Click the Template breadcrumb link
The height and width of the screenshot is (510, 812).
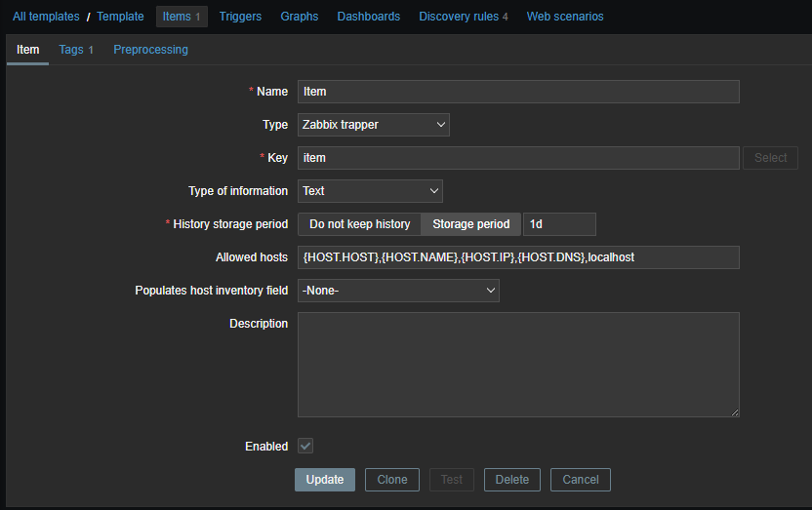coord(120,17)
